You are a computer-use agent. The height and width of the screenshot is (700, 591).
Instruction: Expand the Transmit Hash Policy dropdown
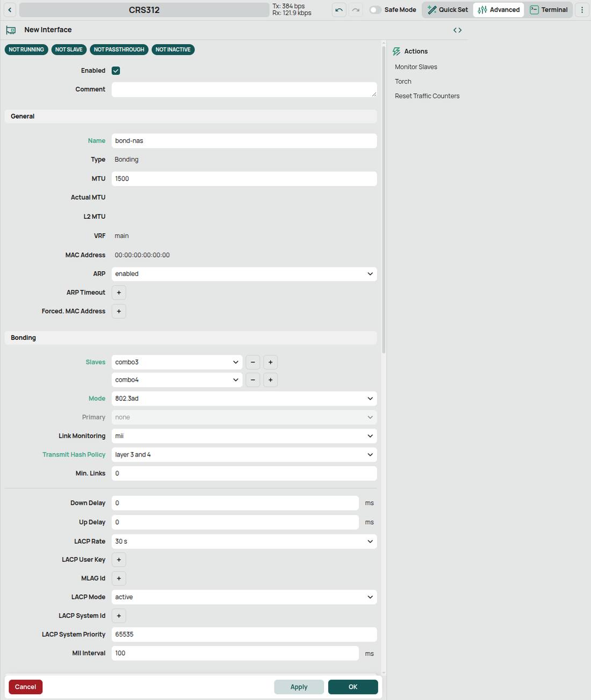click(244, 455)
